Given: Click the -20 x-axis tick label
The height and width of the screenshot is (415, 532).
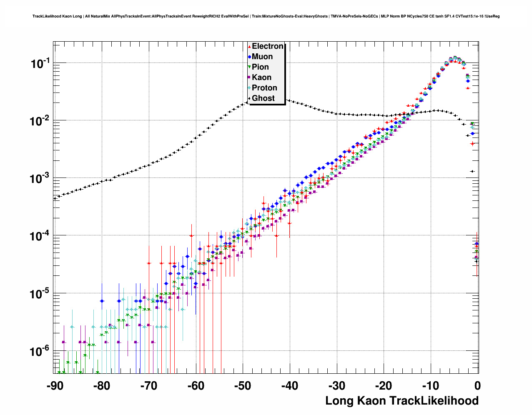Looking at the screenshot, I should 384,386.
